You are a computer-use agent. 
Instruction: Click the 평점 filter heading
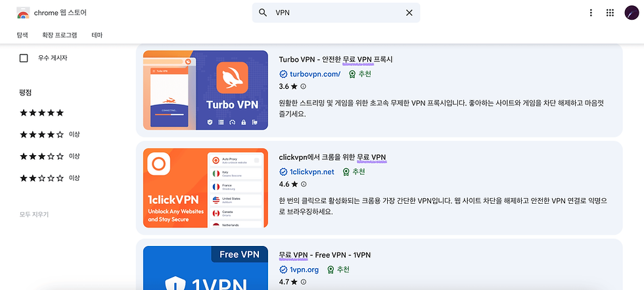point(26,93)
